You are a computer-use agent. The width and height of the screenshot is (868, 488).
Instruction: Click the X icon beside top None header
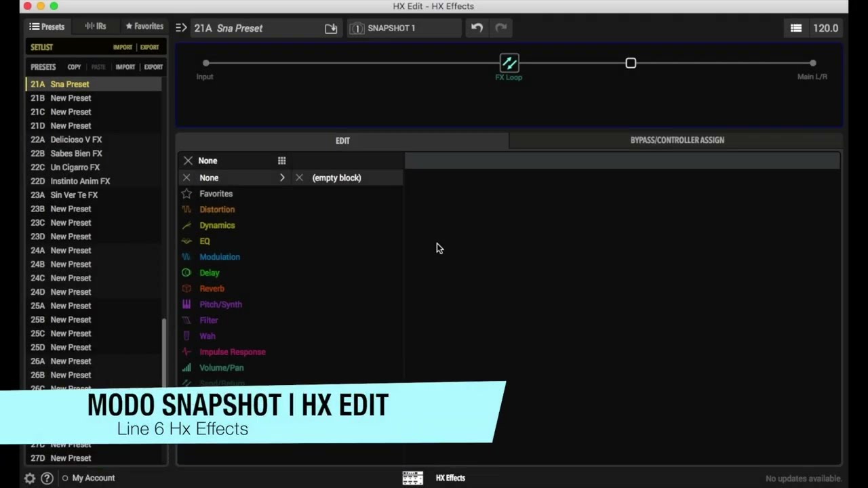tap(188, 161)
